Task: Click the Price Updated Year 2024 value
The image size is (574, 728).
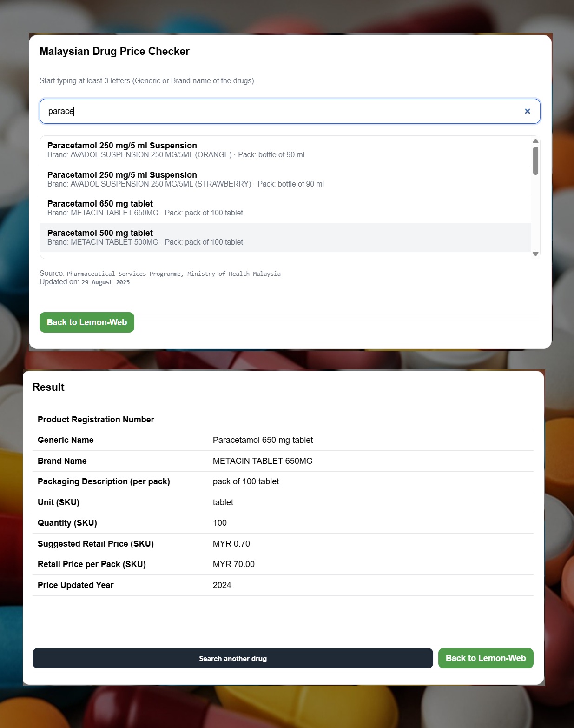Action: click(222, 585)
